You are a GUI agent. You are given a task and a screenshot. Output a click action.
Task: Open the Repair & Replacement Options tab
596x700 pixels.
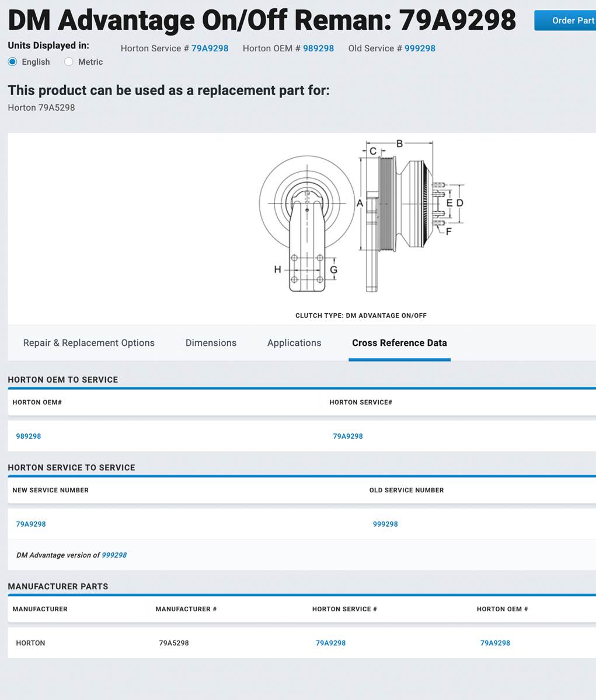[x=89, y=343]
